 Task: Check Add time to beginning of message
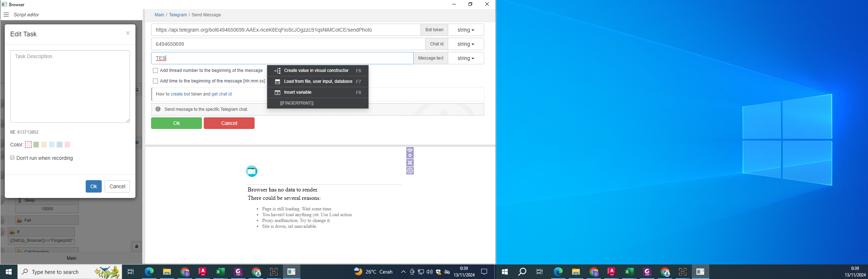pyautogui.click(x=155, y=81)
